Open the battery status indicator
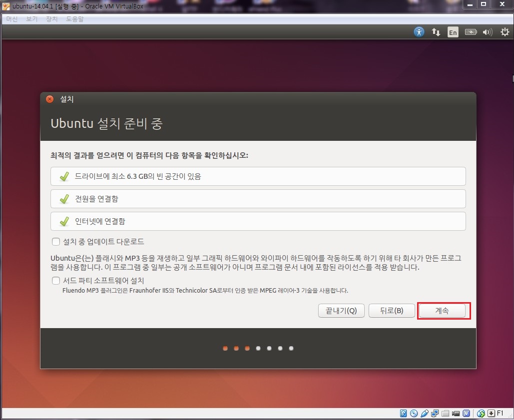 tap(471, 32)
